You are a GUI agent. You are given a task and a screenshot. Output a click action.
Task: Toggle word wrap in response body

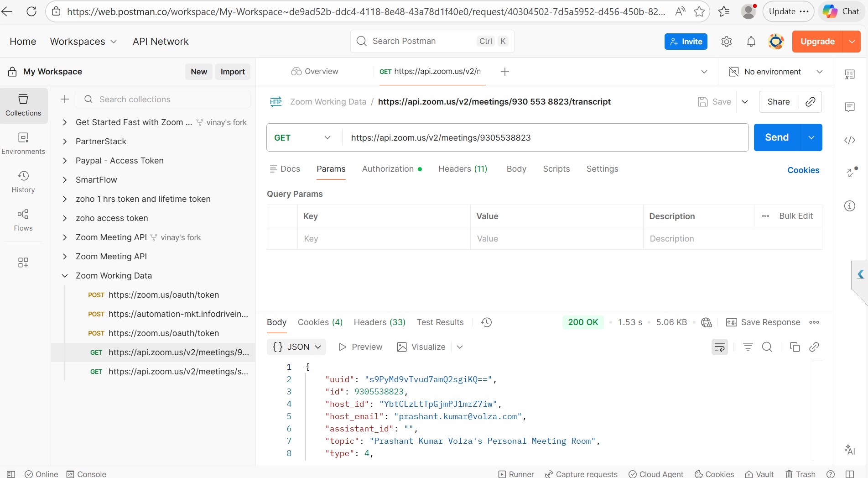tap(720, 347)
